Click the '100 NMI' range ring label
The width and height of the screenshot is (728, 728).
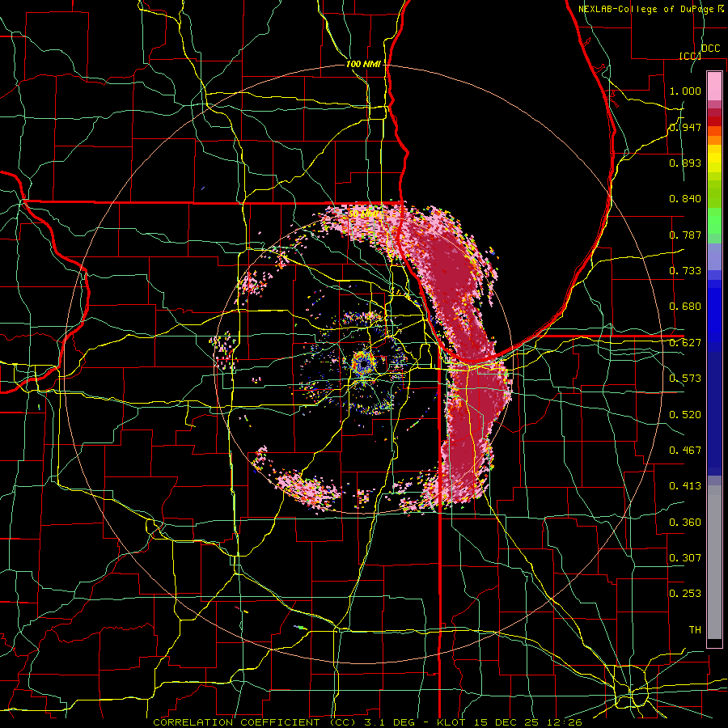[363, 64]
